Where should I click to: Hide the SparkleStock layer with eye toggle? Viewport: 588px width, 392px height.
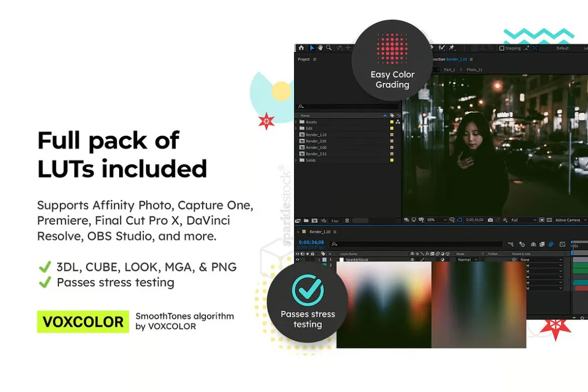tap(298, 259)
